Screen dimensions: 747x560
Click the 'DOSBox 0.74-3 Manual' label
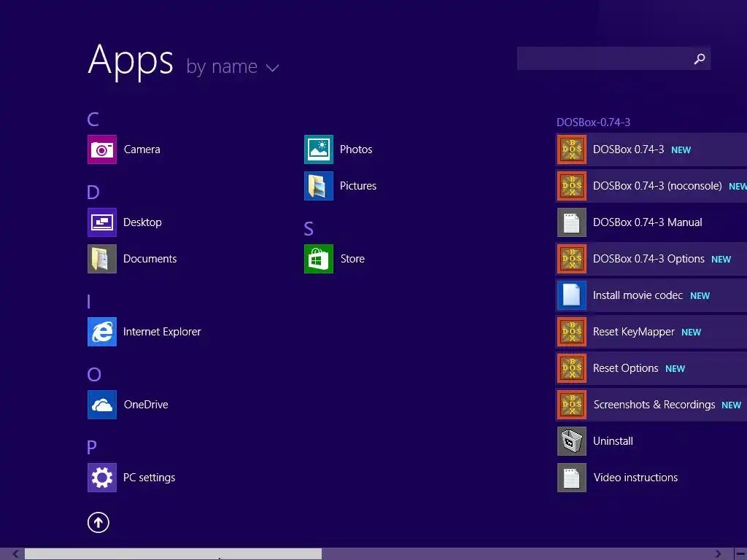tap(648, 222)
